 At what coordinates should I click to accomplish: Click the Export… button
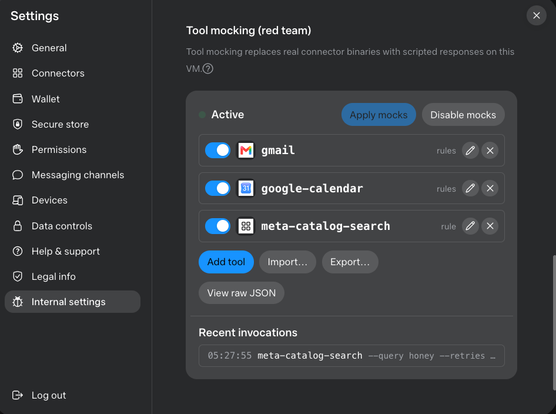point(350,262)
